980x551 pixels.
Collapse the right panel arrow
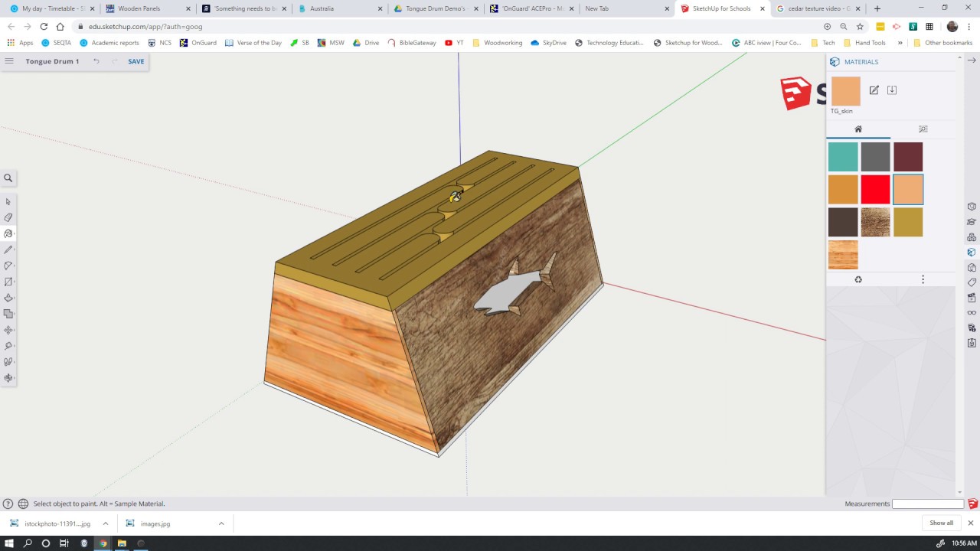(x=972, y=60)
